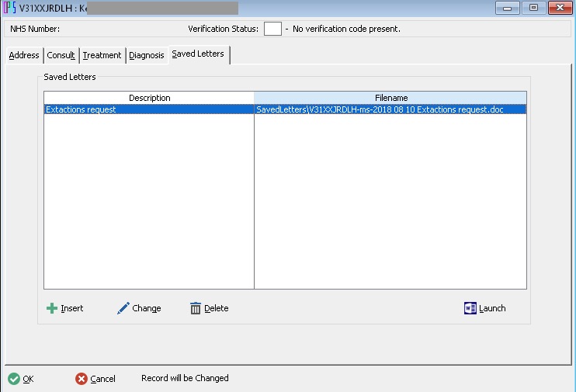This screenshot has width=576, height=392.
Task: Click the application icon in the title bar
Action: (9, 9)
